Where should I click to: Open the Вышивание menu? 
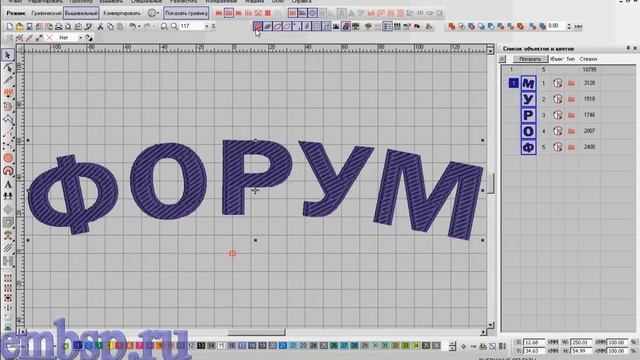tap(111, 2)
